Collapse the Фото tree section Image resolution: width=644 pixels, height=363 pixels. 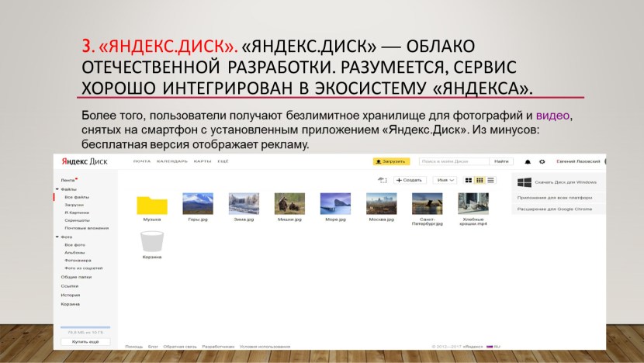pos(57,237)
